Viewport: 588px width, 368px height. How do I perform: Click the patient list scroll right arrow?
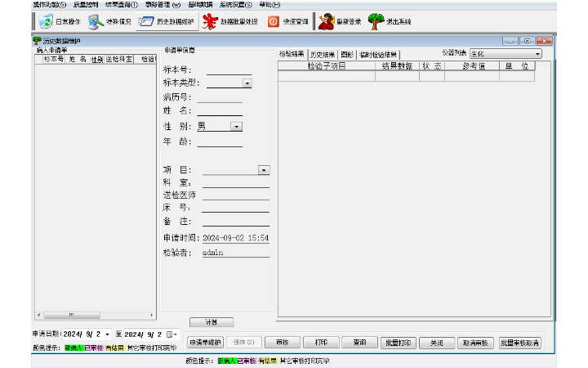pos(152,315)
